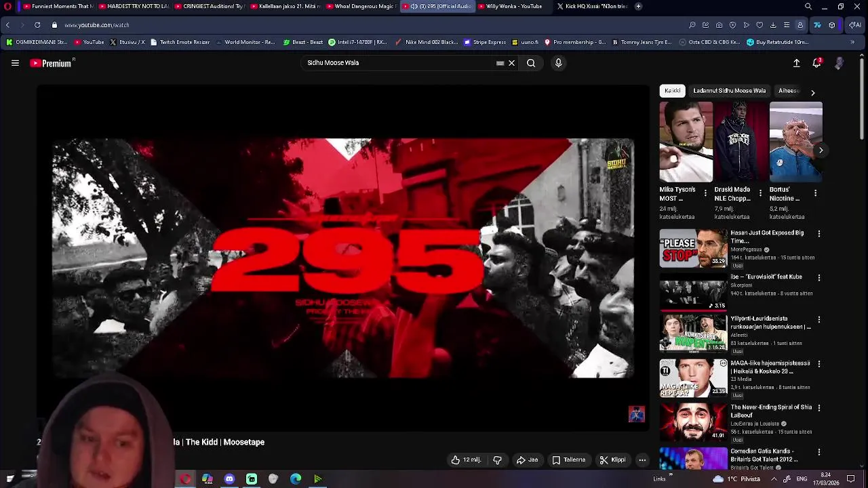This screenshot has height=488, width=868.
Task: Open 'Druski Made NLE Choppa' short
Action: (741, 142)
